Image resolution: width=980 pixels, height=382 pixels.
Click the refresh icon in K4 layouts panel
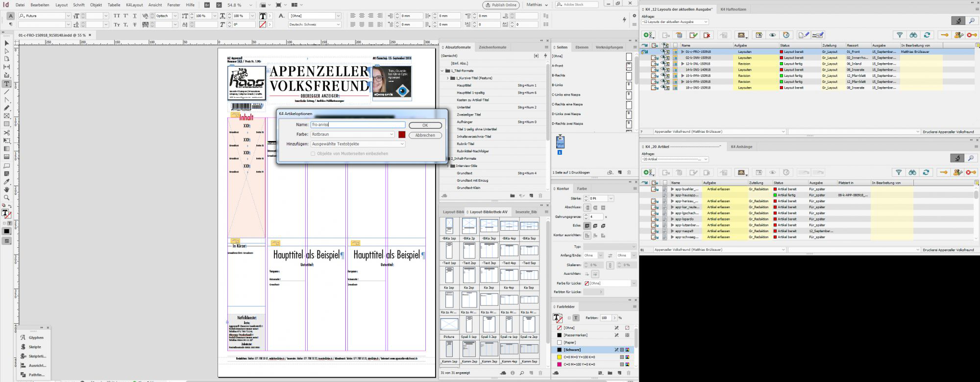tap(927, 35)
